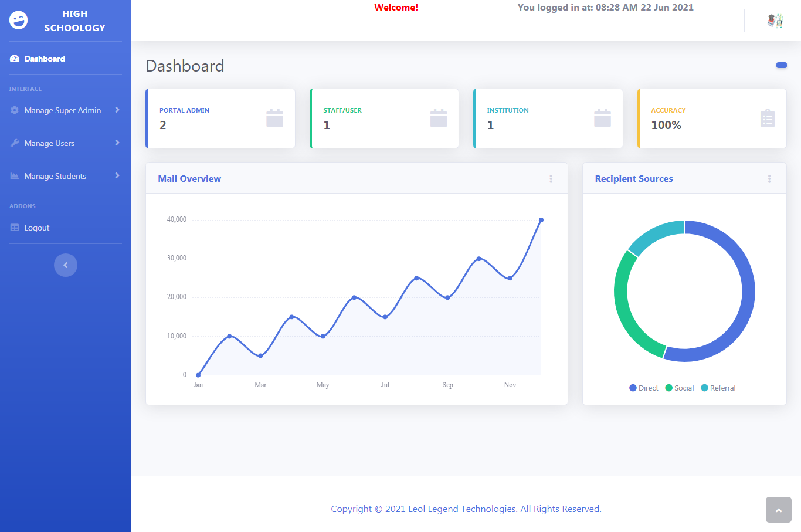Click the clipboard icon in Accuracy card
This screenshot has height=532, width=801.
[x=767, y=118]
